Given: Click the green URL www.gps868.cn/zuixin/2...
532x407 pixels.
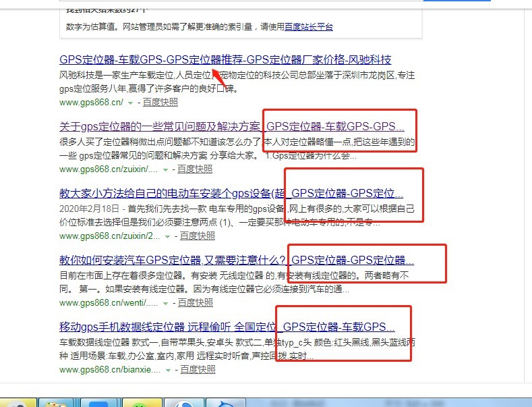Looking at the screenshot, I should click(x=110, y=236).
